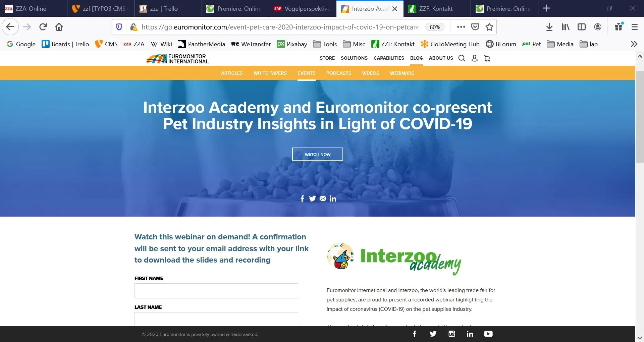644x342 pixels.
Task: Open tracking protection shield panel
Action: [119, 27]
